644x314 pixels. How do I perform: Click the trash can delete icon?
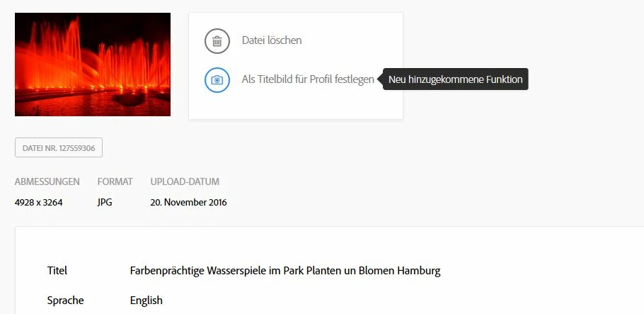[x=217, y=40]
